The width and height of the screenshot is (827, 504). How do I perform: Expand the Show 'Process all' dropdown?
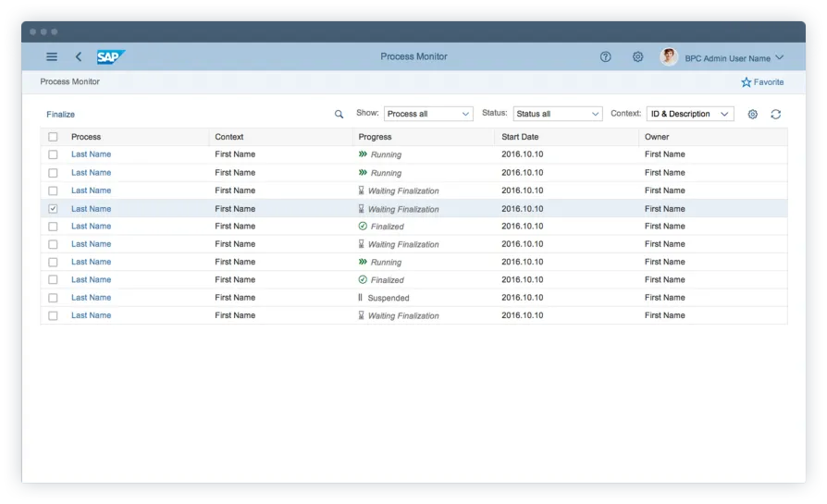point(428,115)
